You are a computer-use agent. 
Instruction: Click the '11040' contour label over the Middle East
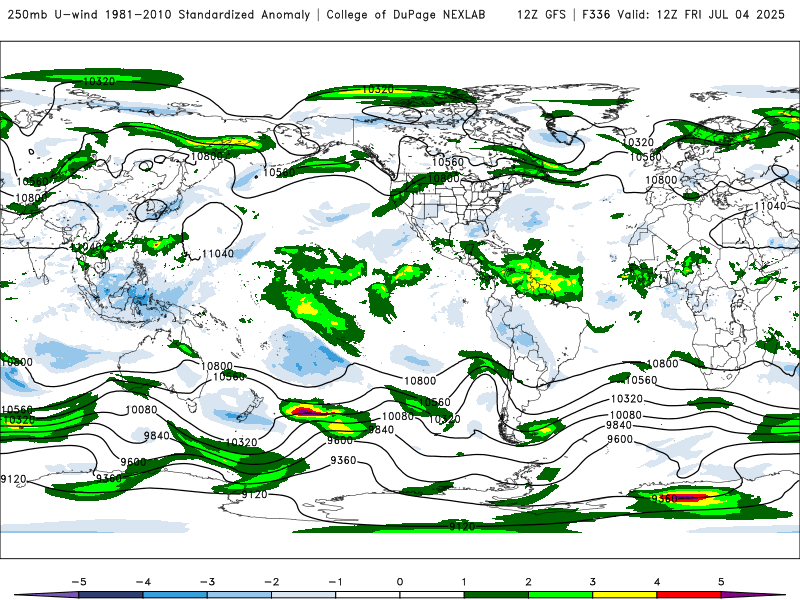click(770, 206)
